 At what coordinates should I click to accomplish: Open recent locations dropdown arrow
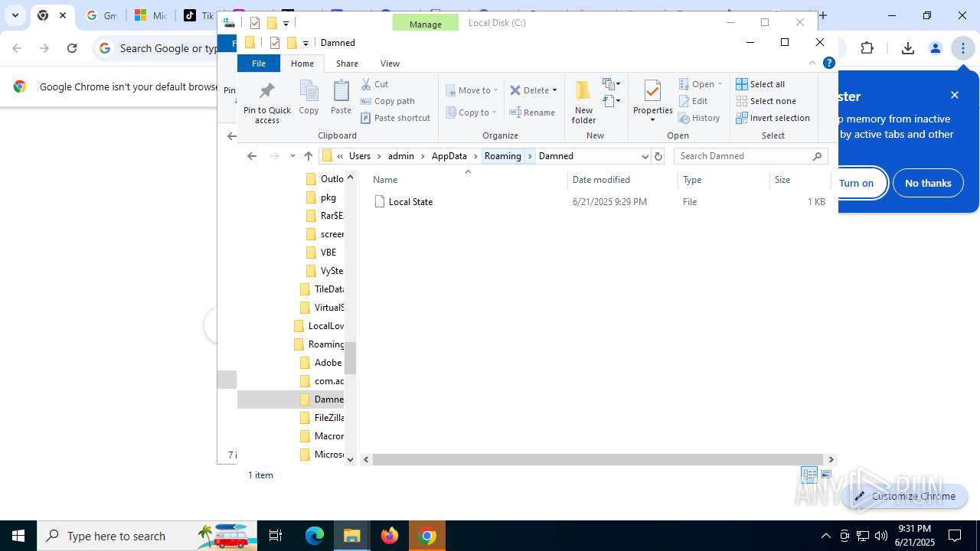tap(292, 156)
